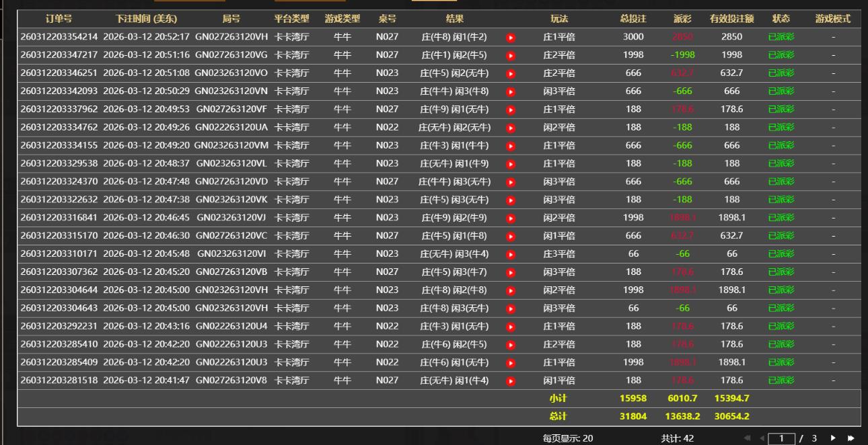Open replay icon for round GN023263120VO

coord(510,73)
